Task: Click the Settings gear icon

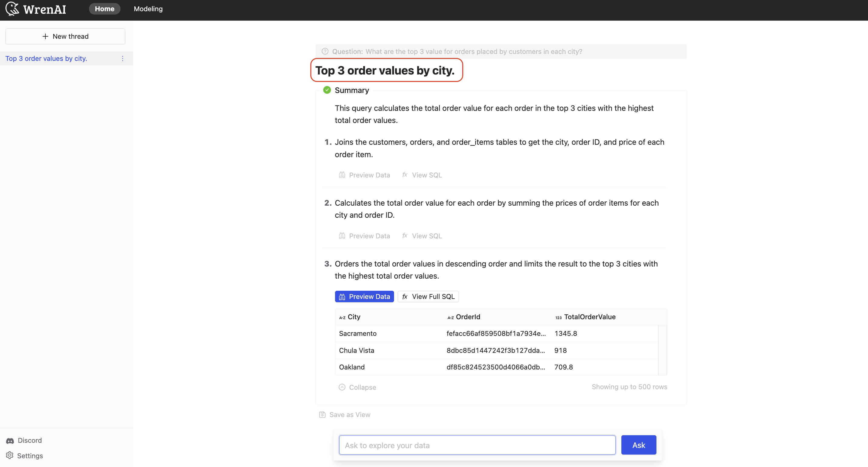Action: click(x=10, y=455)
